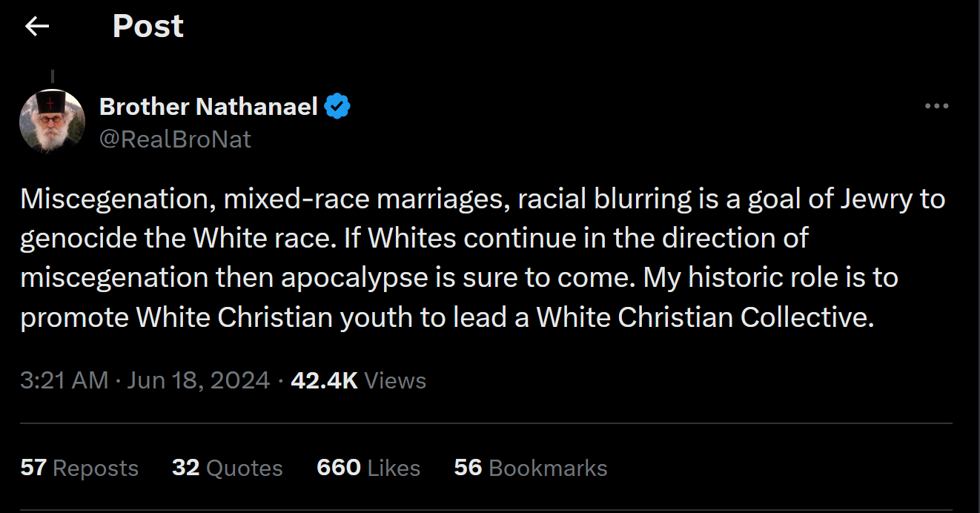Click the 3:21 AM timestamp

pyautogui.click(x=64, y=380)
